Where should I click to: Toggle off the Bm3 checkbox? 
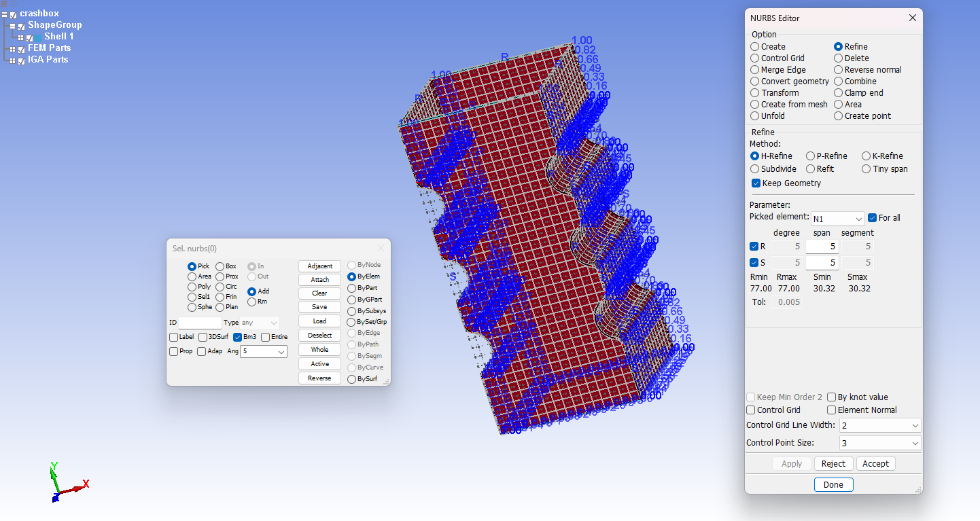coord(237,336)
